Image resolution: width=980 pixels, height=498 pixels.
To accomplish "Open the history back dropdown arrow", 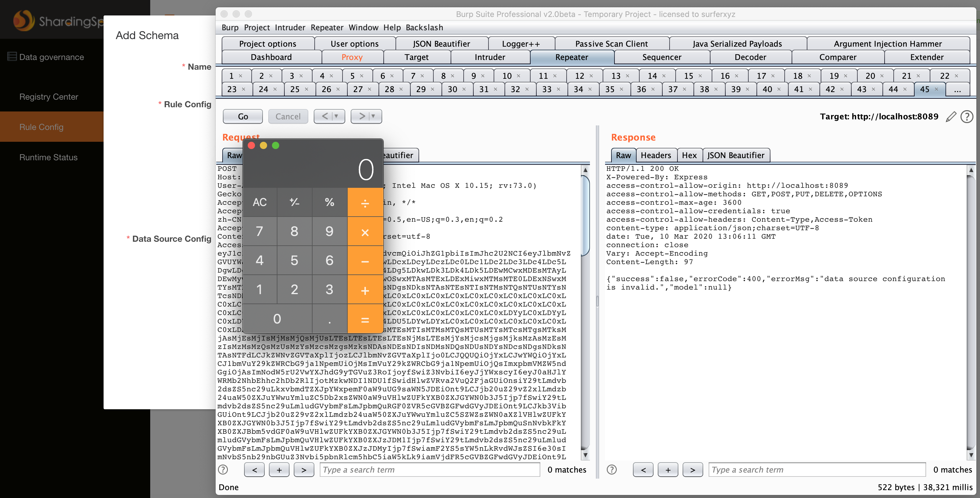I will 336,116.
